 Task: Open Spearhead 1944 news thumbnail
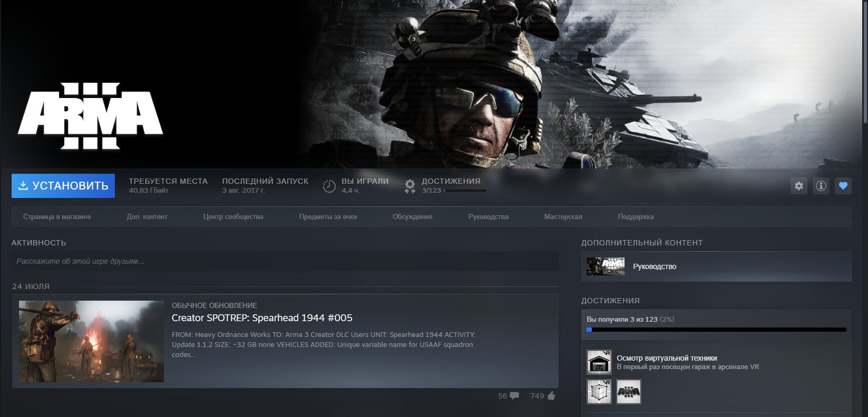(91, 341)
